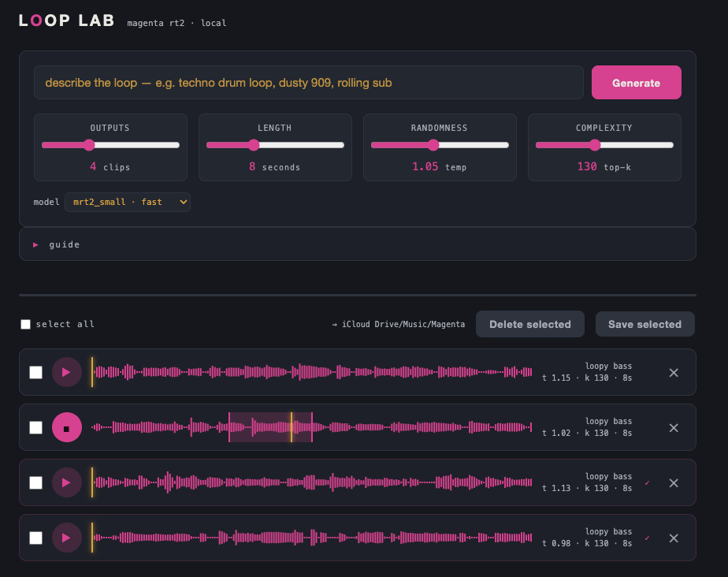Stop the currently playing second clip
Viewport: 728px width, 577px height.
coord(67,427)
